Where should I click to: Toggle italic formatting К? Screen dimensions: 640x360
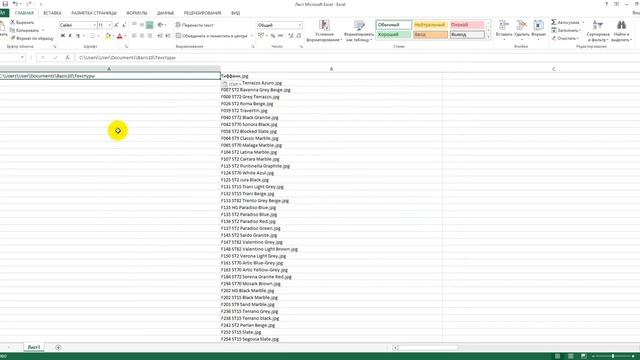tap(70, 36)
